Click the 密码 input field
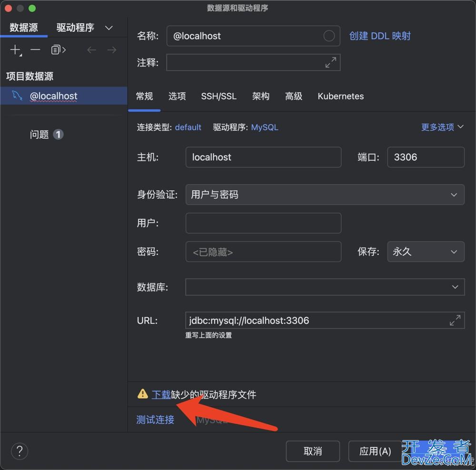This screenshot has width=476, height=470. [264, 252]
